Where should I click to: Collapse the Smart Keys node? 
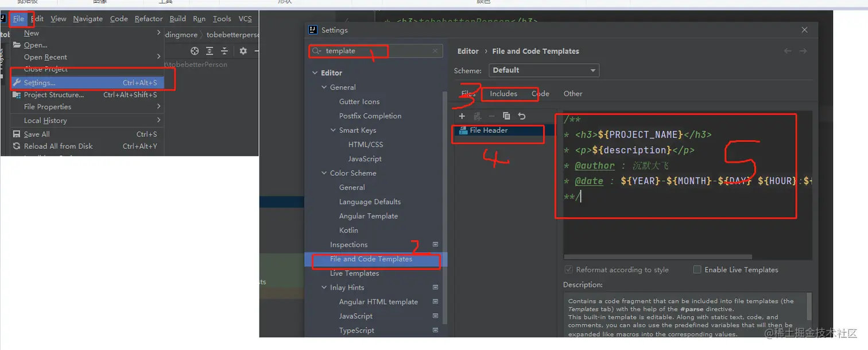(334, 130)
